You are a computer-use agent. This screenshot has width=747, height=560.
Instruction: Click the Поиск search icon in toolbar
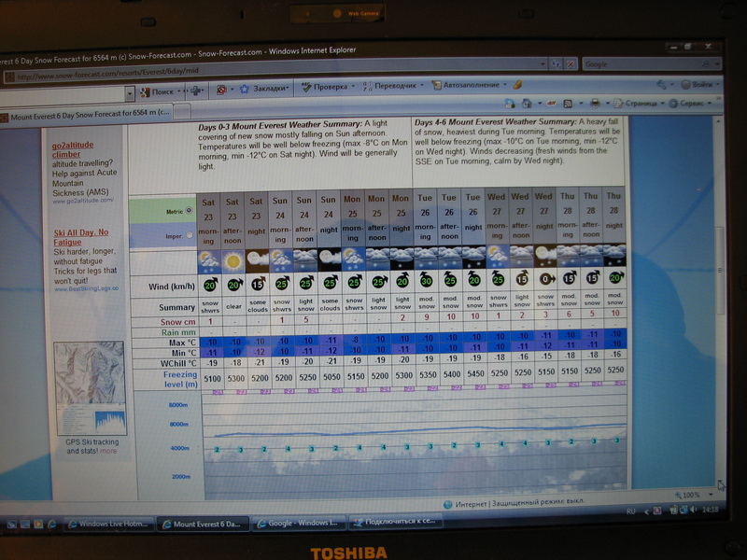[x=145, y=91]
